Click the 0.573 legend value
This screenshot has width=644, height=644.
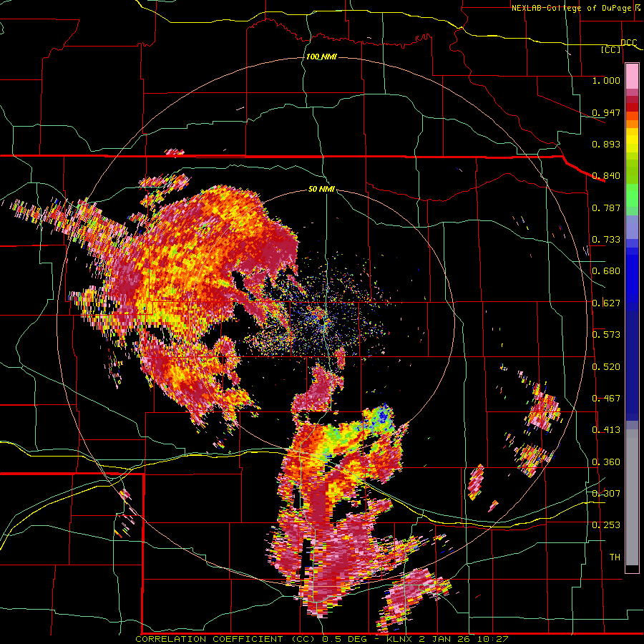pyautogui.click(x=606, y=335)
